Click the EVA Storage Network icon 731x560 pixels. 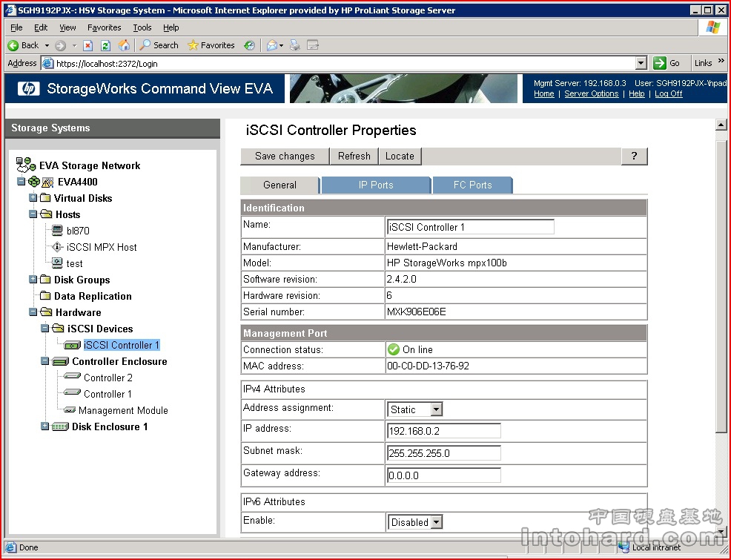click(26, 165)
